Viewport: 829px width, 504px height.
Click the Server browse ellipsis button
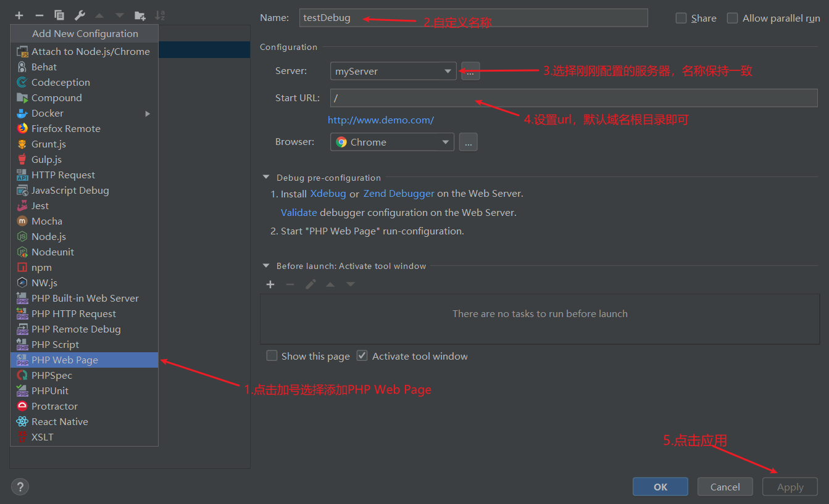click(470, 72)
